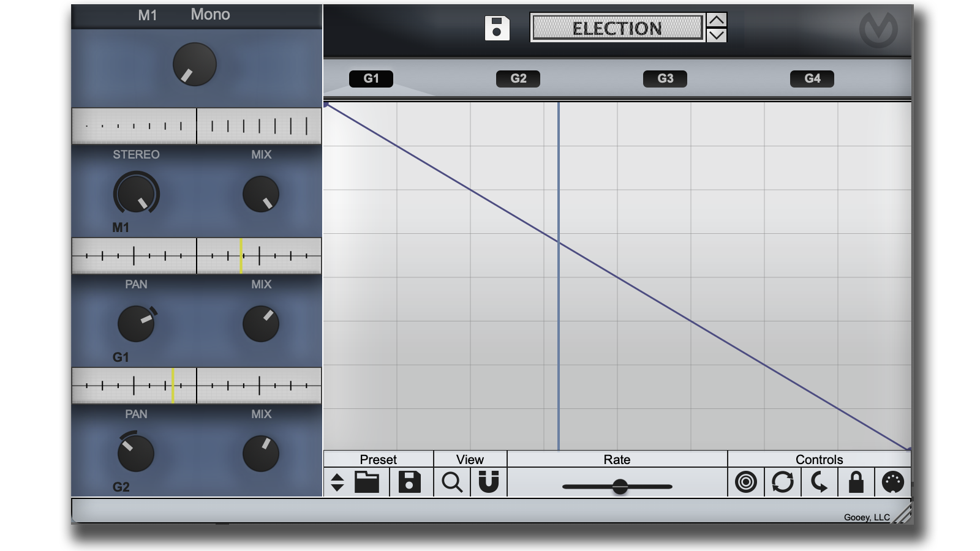This screenshot has width=980, height=551.
Task: Click the vertical blue playhead line
Action: pyautogui.click(x=559, y=275)
